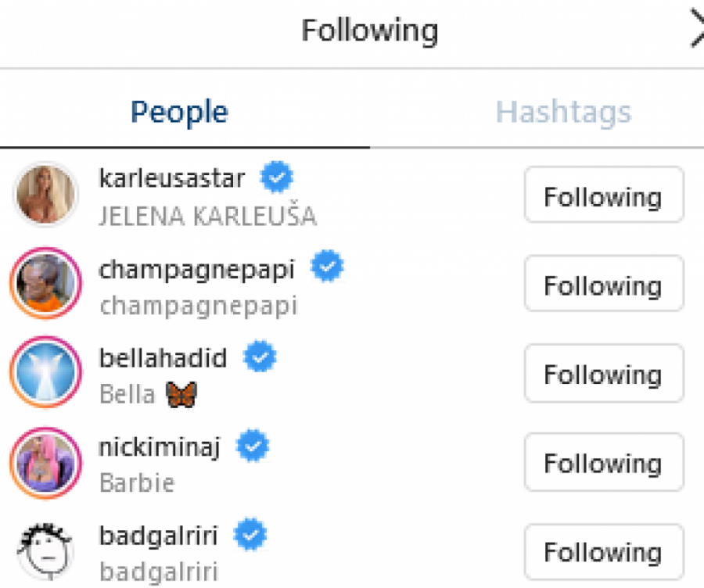Toggle Following button next to bellahadid
704x588 pixels.
pos(603,374)
